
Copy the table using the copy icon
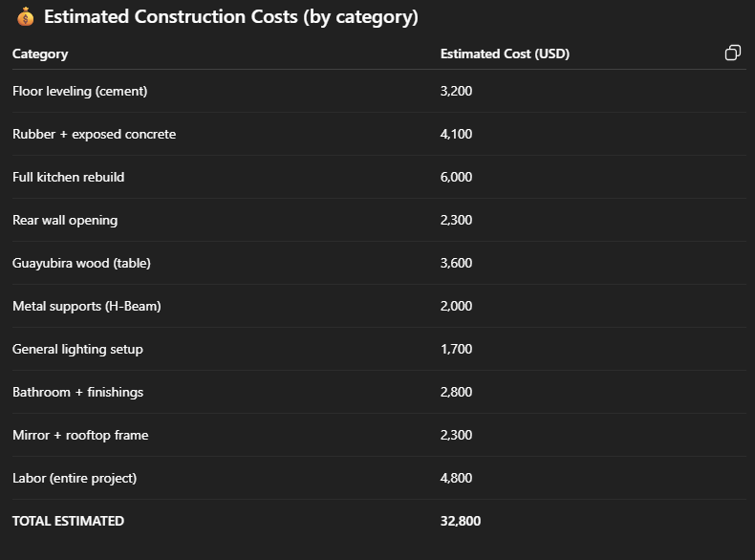[732, 53]
